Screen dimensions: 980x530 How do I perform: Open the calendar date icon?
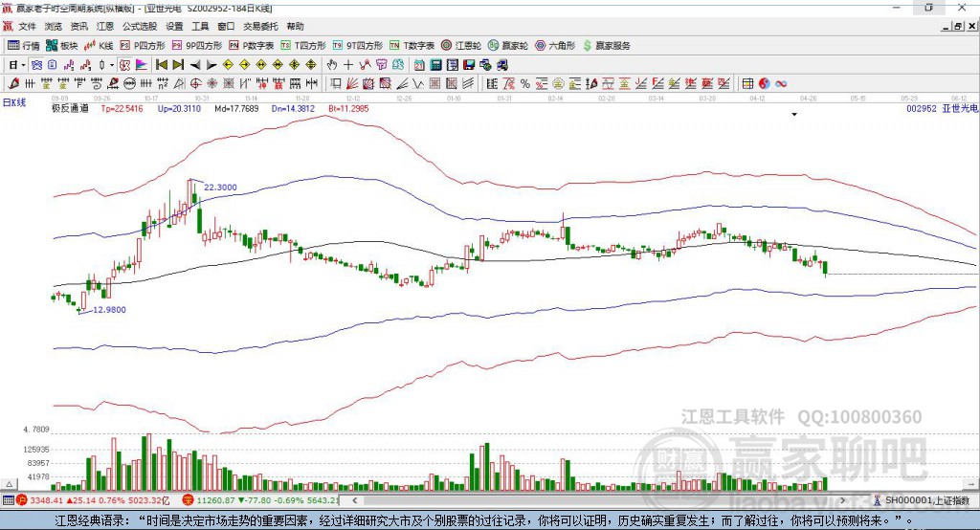click(419, 65)
